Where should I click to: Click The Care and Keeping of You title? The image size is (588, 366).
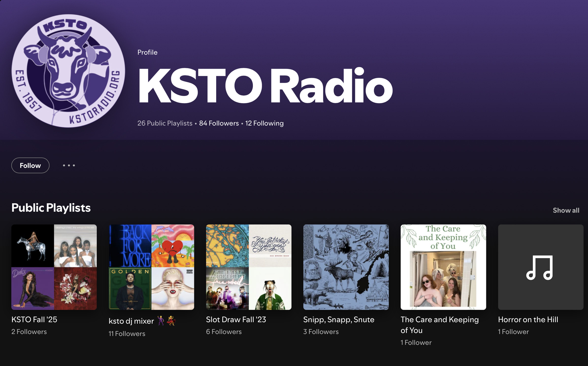440,325
